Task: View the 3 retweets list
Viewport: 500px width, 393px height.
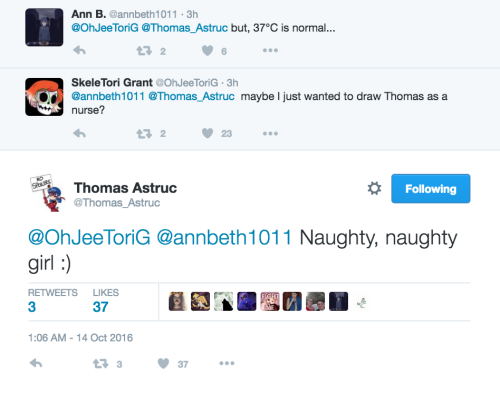Action: 52,301
